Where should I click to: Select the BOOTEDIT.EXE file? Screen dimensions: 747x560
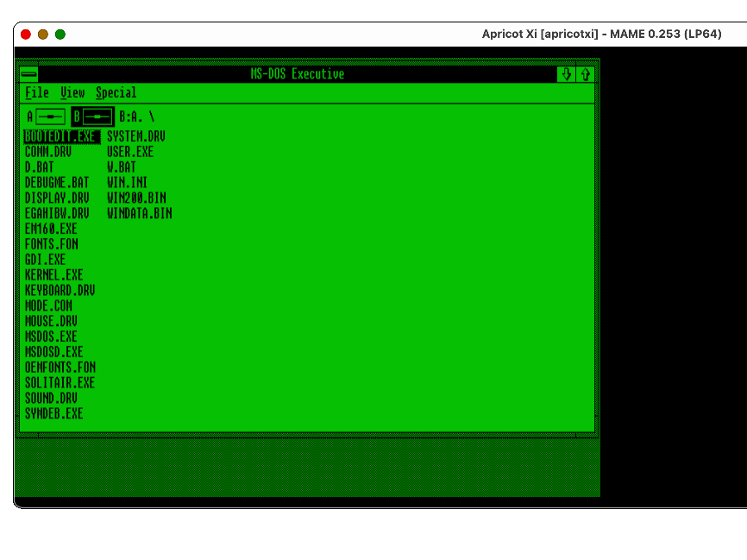click(60, 136)
